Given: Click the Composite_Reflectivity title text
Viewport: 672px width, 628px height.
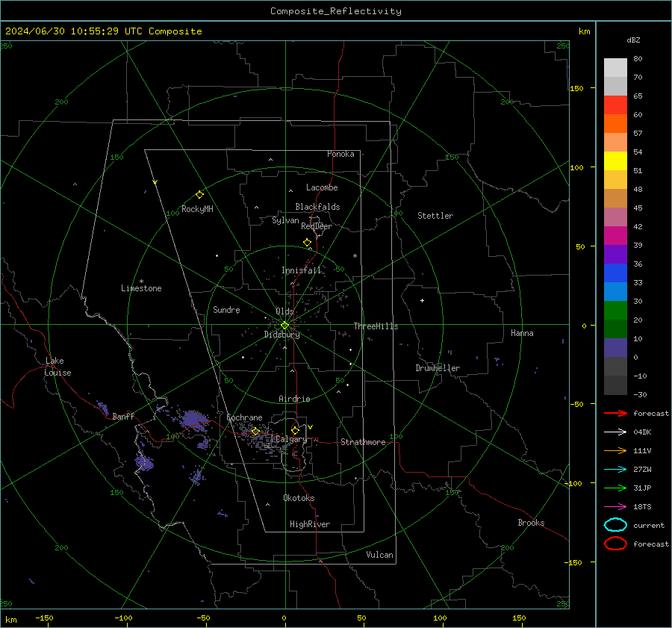Looking at the screenshot, I should [335, 11].
